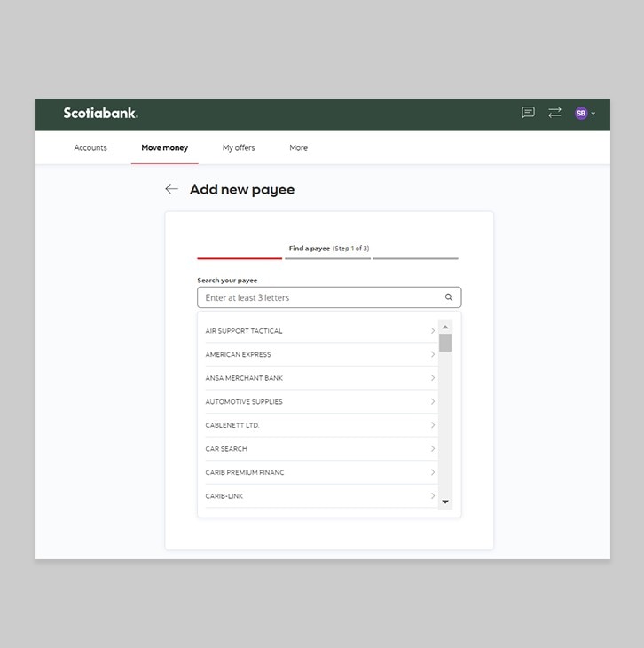The width and height of the screenshot is (644, 648).
Task: Select the Move money tab
Action: point(164,147)
